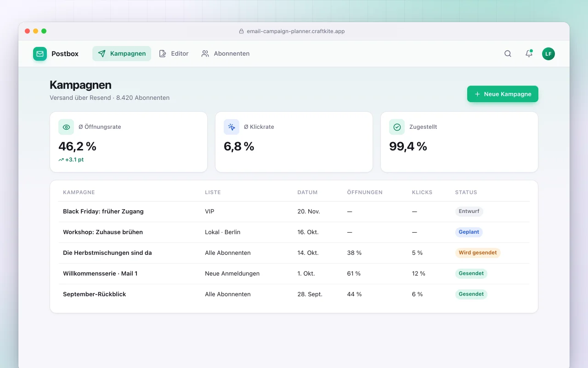This screenshot has width=588, height=368.
Task: Click the VIP list cell
Action: click(209, 212)
